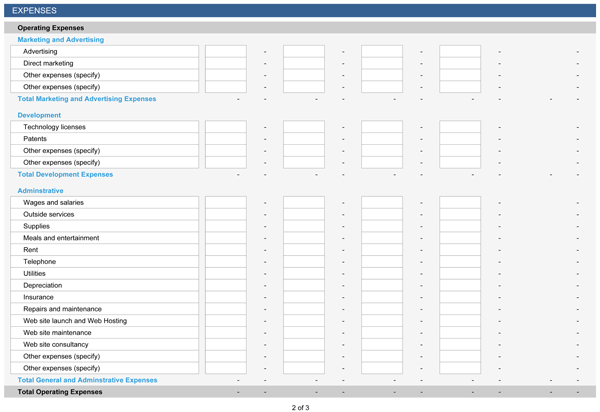This screenshot has width=600, height=412.
Task: Focus second amount box in Direct marketing row
Action: [304, 64]
